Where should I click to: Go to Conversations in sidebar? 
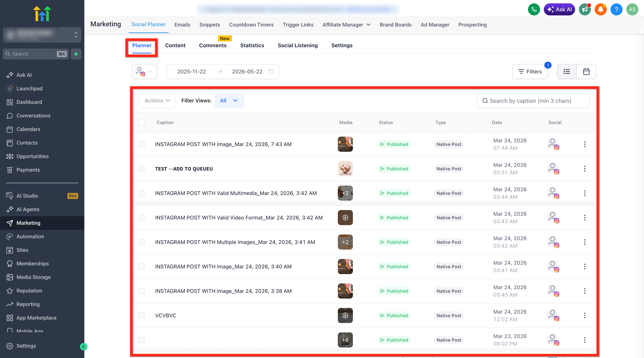34,116
